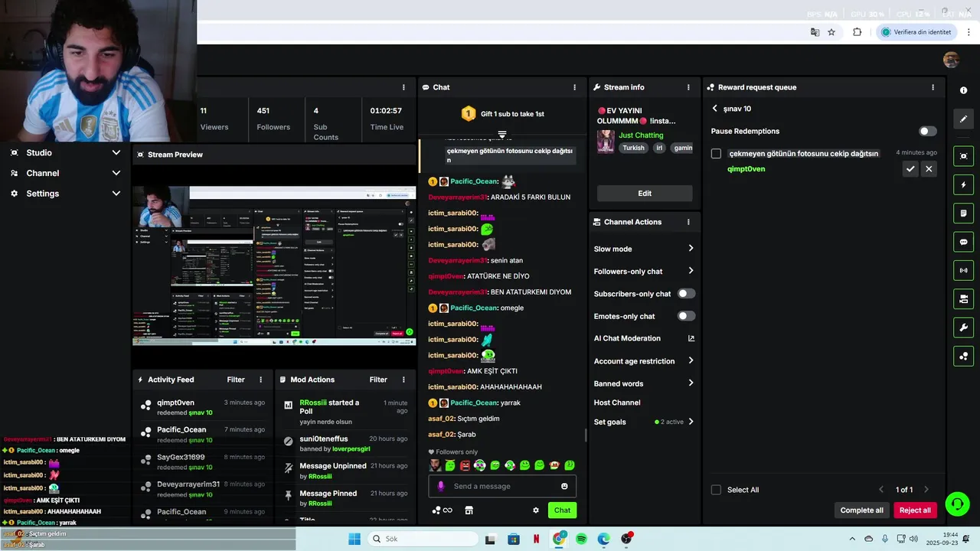The width and height of the screenshot is (980, 551).
Task: Click the Turkish stream tag
Action: (x=633, y=148)
